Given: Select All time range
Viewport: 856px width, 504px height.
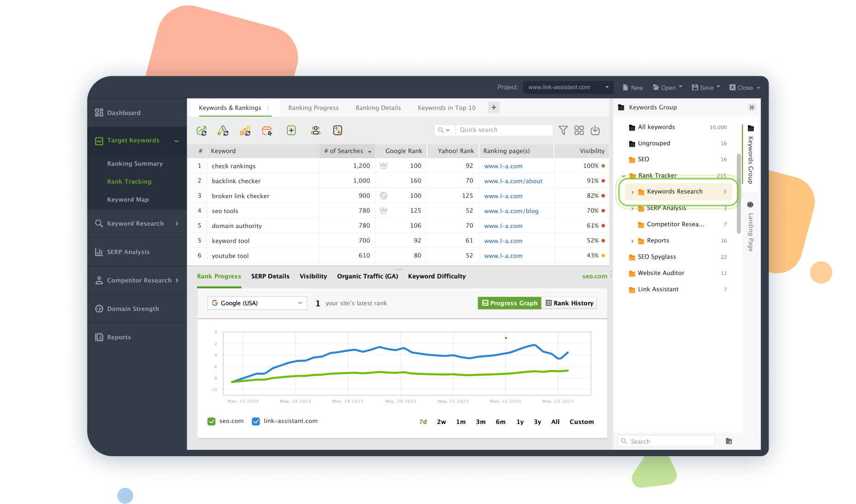Looking at the screenshot, I should point(555,422).
